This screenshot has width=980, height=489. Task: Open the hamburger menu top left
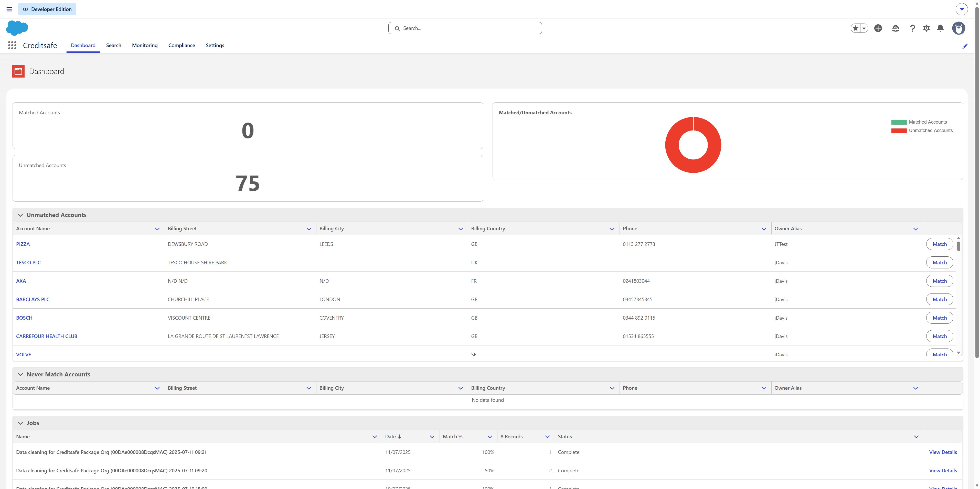click(9, 9)
